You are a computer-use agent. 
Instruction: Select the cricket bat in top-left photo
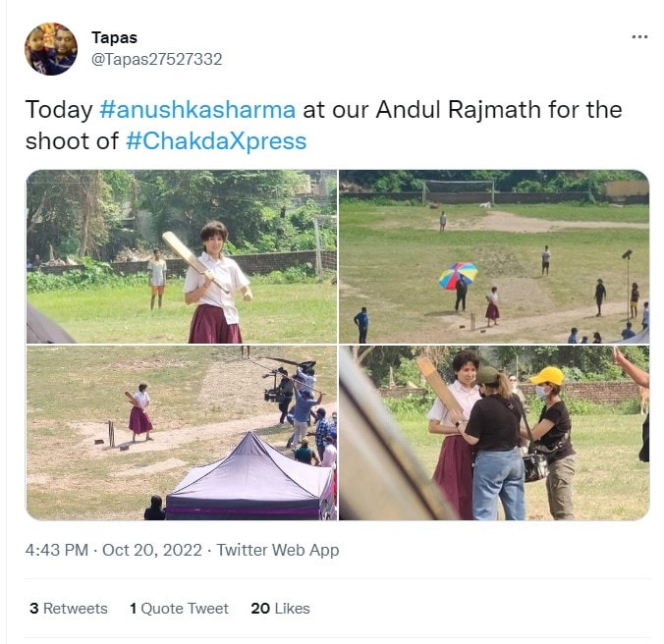coord(194,260)
